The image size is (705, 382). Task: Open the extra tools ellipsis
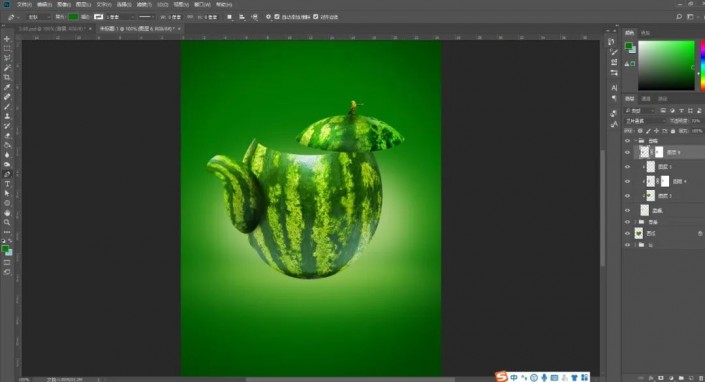pyautogui.click(x=7, y=232)
